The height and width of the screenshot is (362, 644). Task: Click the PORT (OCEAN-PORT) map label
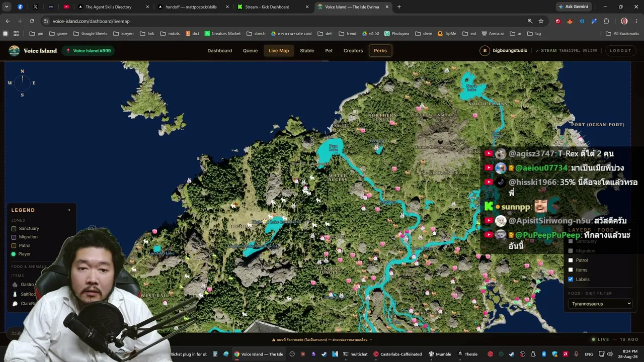coord(598,125)
